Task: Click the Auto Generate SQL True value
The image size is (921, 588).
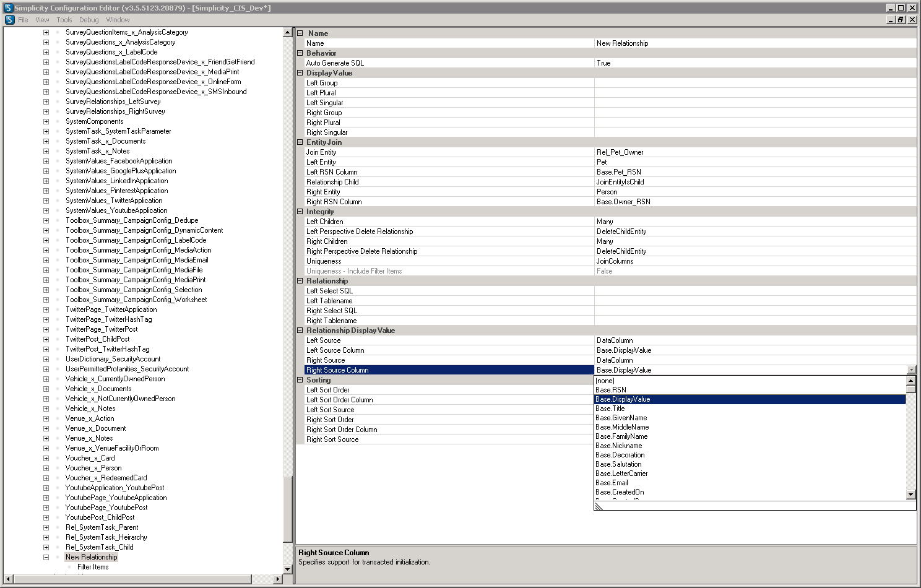Action: pos(755,63)
